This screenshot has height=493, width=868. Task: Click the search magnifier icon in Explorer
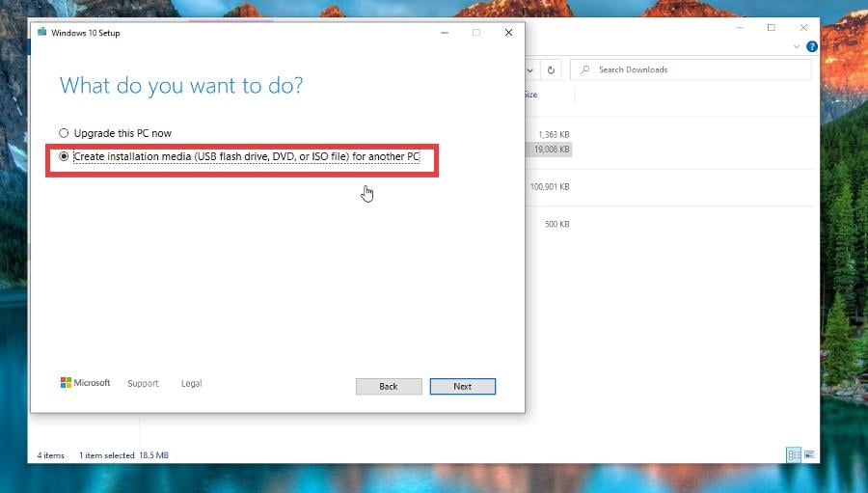[x=584, y=69]
